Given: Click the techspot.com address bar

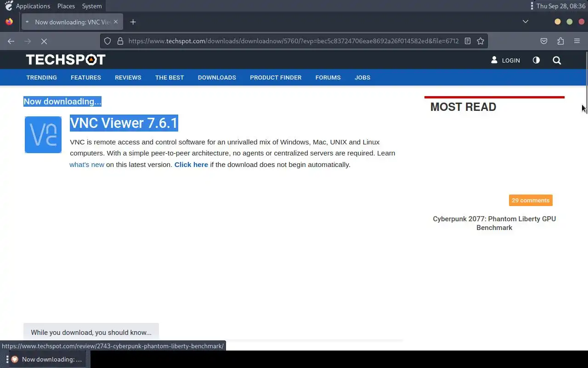Looking at the screenshot, I should [293, 41].
